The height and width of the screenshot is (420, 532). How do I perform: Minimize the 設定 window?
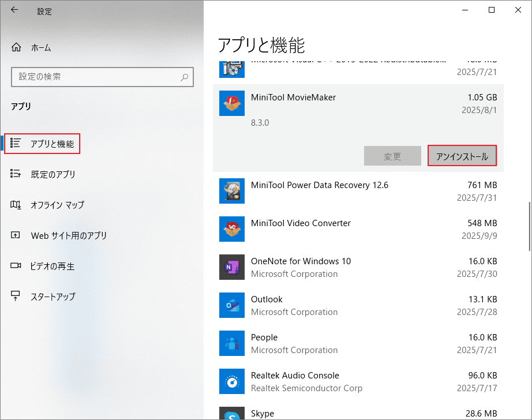pyautogui.click(x=465, y=10)
